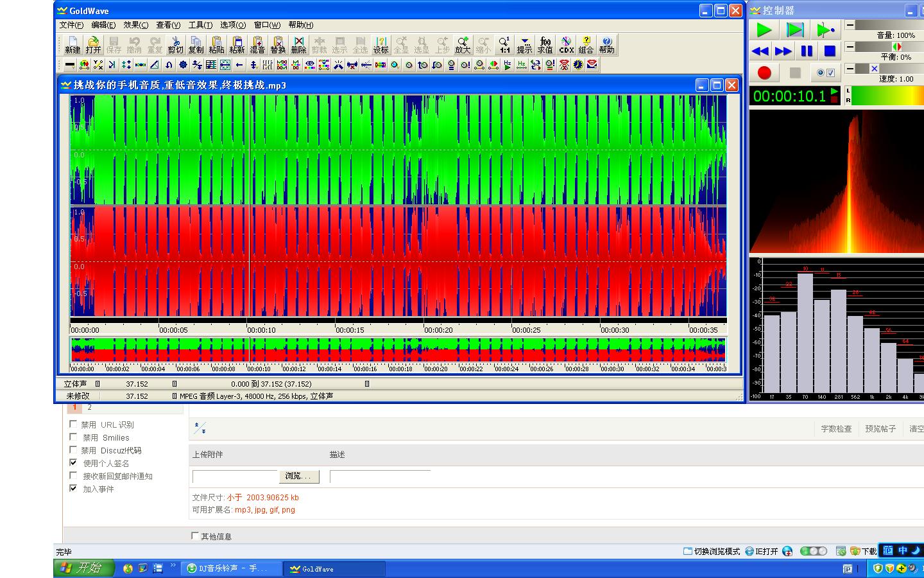This screenshot has width=924, height=578.
Task: Click the first effects bar icon, a black bar
Action: point(71,65)
